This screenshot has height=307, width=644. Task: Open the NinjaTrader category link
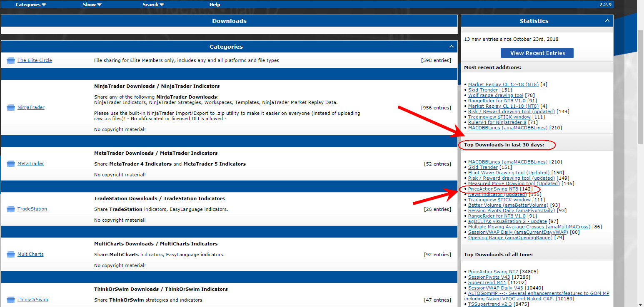pos(31,107)
